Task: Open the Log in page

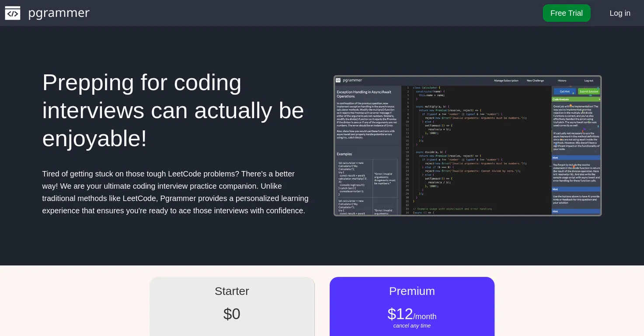Action: pyautogui.click(x=620, y=13)
